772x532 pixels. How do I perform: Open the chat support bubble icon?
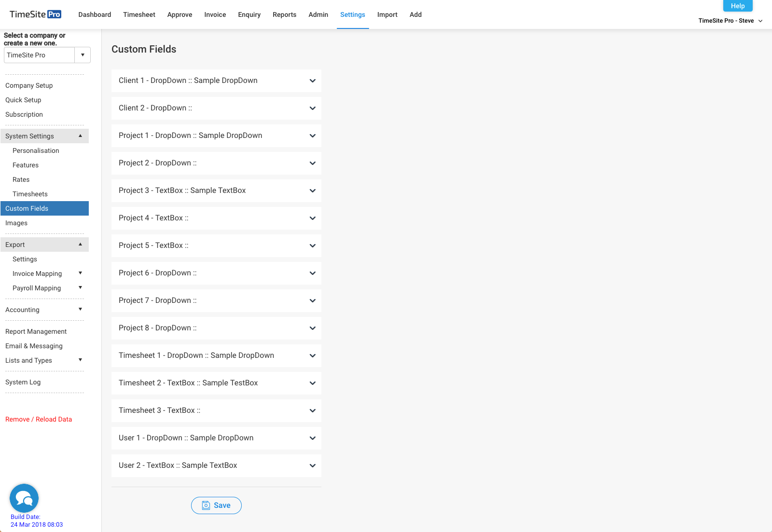coord(24,498)
